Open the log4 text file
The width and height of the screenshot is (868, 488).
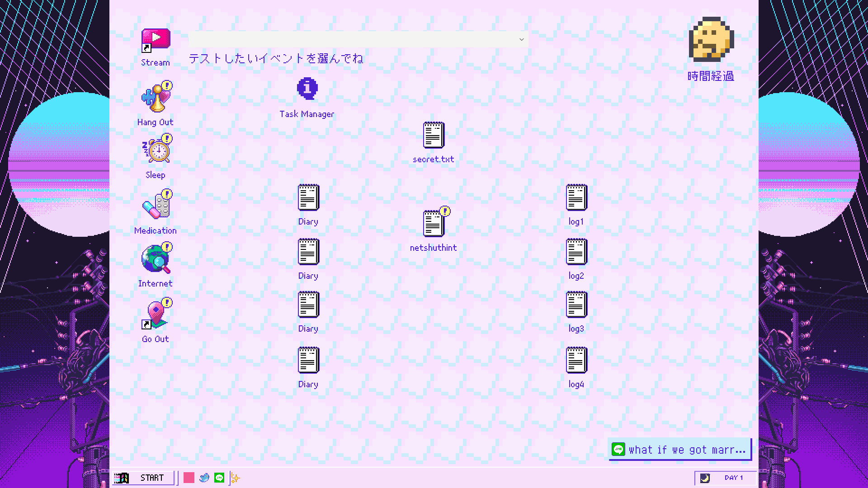coord(576,360)
